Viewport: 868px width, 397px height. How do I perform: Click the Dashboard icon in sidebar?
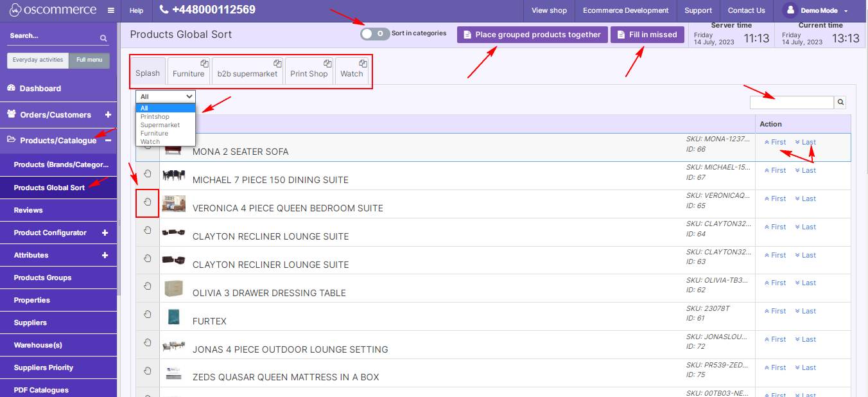[x=11, y=88]
